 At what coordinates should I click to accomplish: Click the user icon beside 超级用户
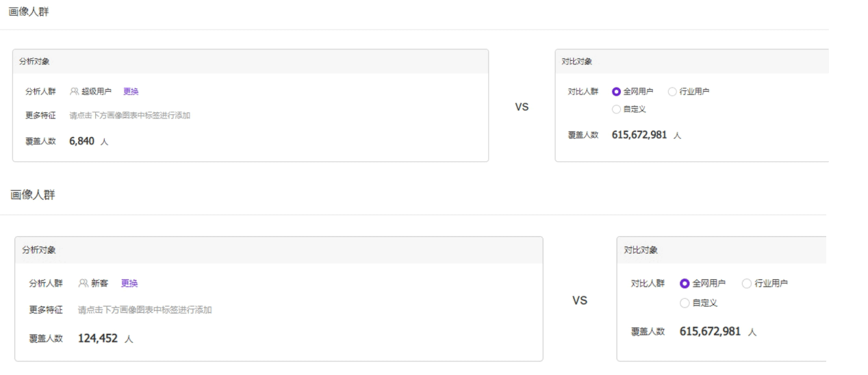[x=74, y=92]
